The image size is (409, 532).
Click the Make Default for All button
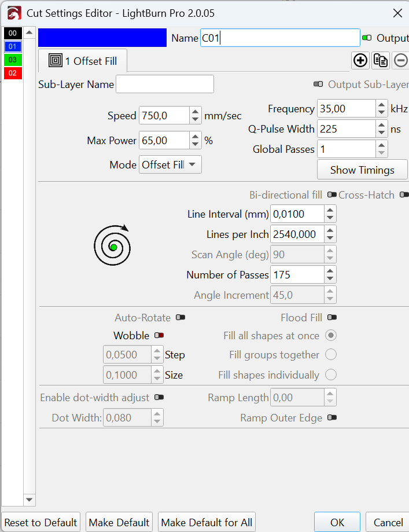click(207, 522)
